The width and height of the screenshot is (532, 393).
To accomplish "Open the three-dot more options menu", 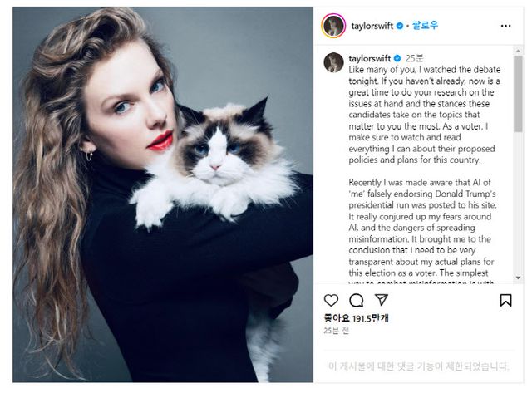I will [x=505, y=26].
